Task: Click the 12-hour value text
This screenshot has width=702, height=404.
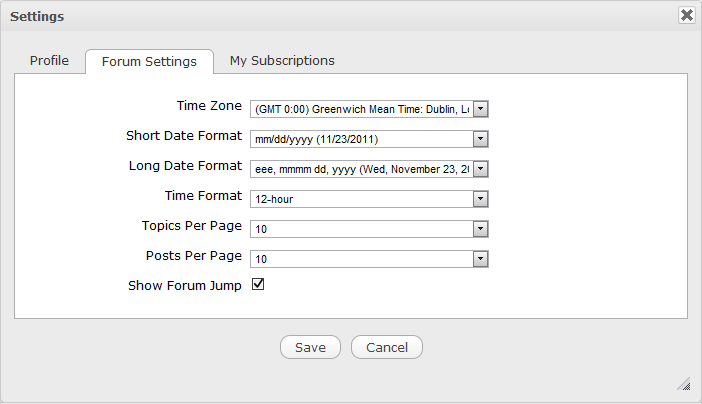Action: (273, 199)
